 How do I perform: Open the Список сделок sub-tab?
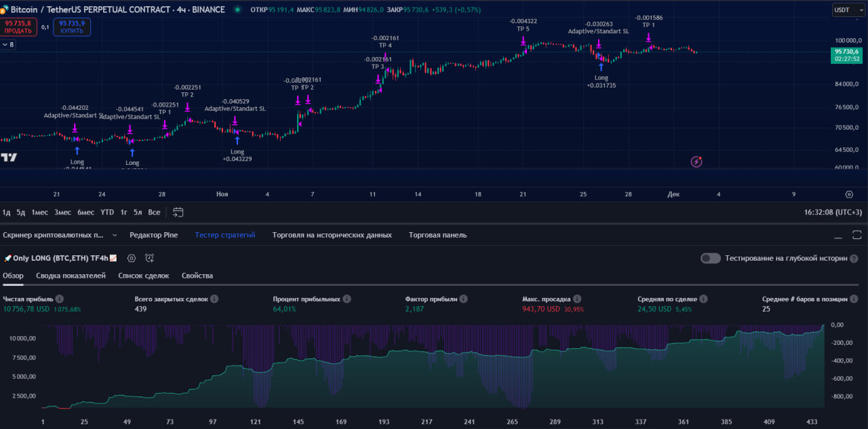(x=144, y=276)
